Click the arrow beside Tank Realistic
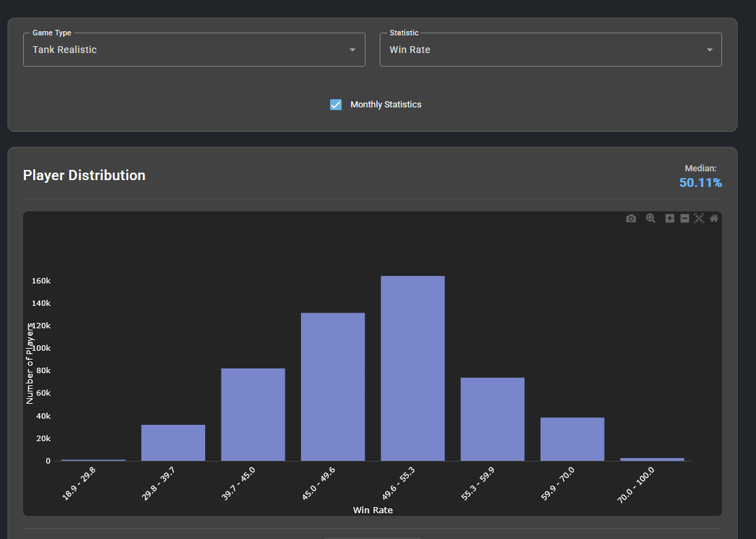Image resolution: width=756 pixels, height=539 pixels. [353, 50]
